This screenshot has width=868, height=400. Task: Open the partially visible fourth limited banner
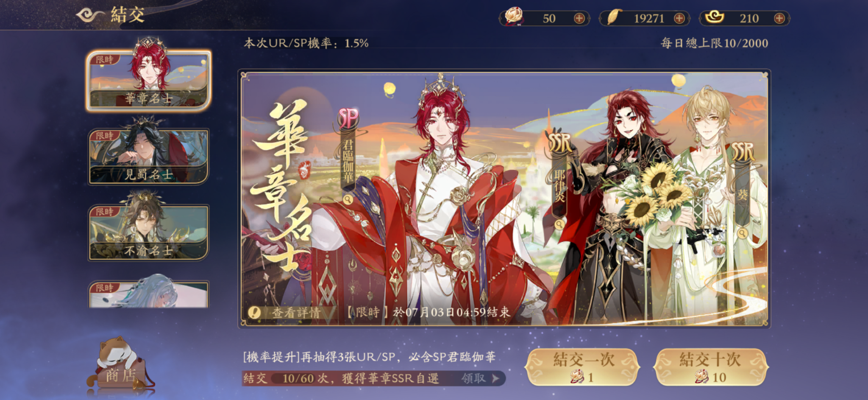point(148,294)
